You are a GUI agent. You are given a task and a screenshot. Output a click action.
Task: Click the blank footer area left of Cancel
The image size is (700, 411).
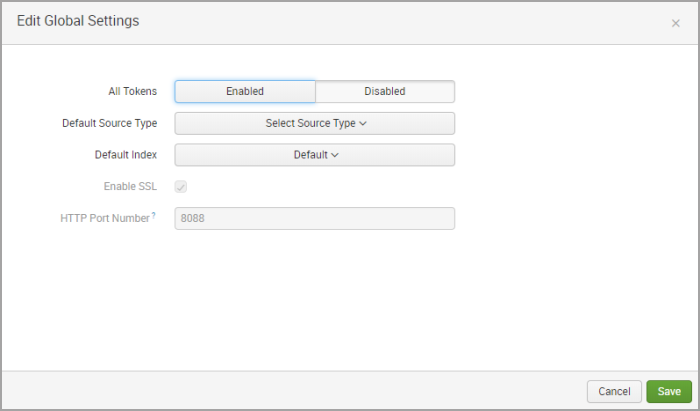(x=300, y=391)
